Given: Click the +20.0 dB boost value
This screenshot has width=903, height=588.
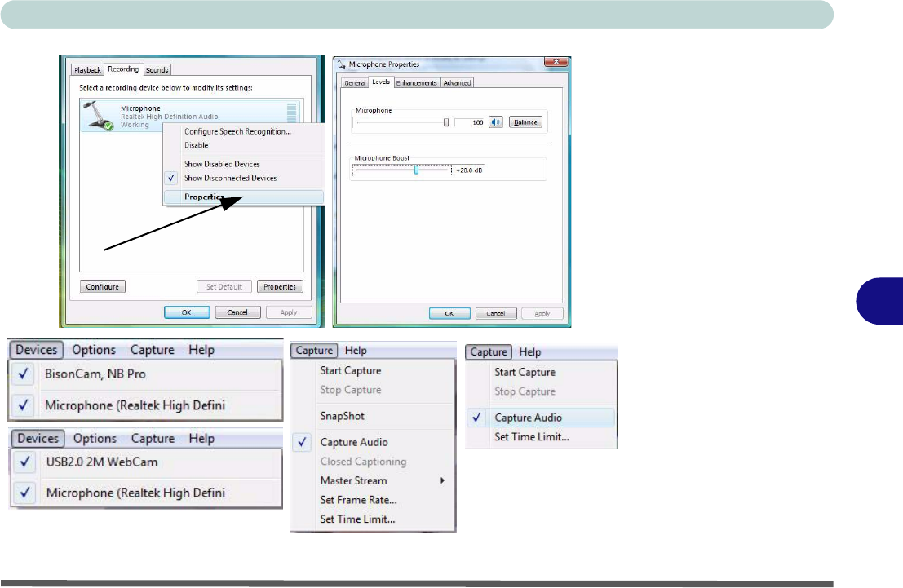Looking at the screenshot, I should 469,170.
